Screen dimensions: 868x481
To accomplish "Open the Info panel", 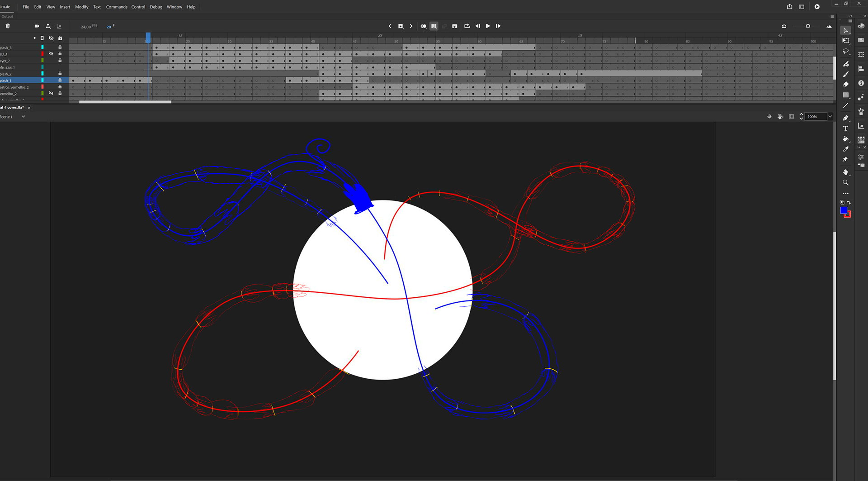I will pos(861,83).
